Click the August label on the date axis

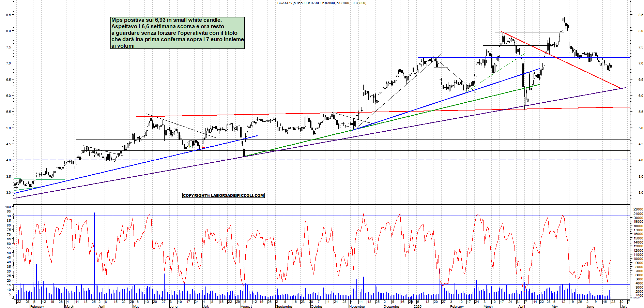pyautogui.click(x=246, y=306)
